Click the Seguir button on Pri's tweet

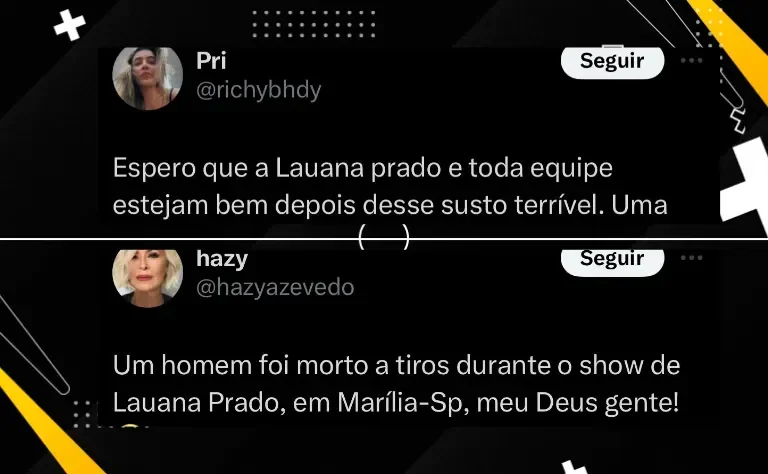click(612, 62)
